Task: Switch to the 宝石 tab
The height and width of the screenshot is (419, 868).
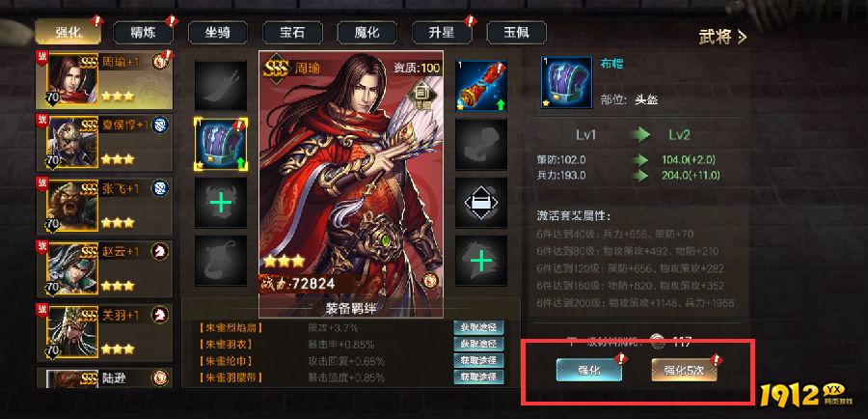Action: pyautogui.click(x=292, y=33)
